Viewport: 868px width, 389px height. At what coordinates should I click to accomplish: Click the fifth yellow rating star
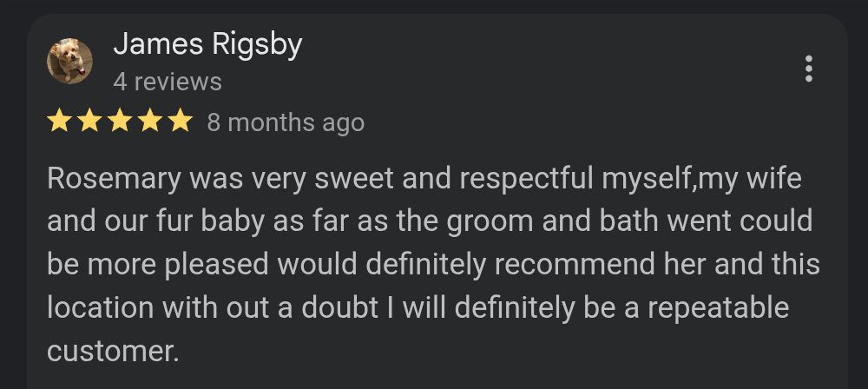tap(180, 122)
